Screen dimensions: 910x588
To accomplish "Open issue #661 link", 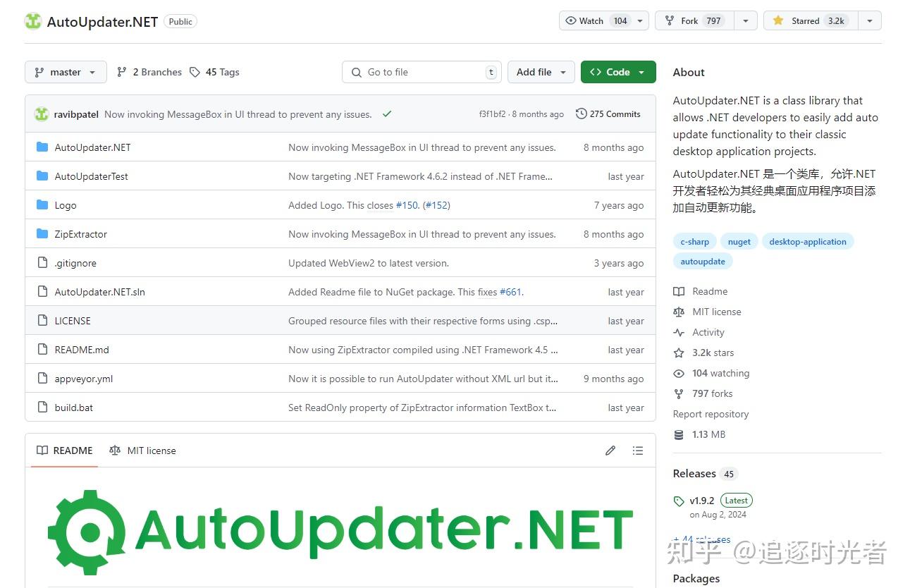I will point(510,292).
